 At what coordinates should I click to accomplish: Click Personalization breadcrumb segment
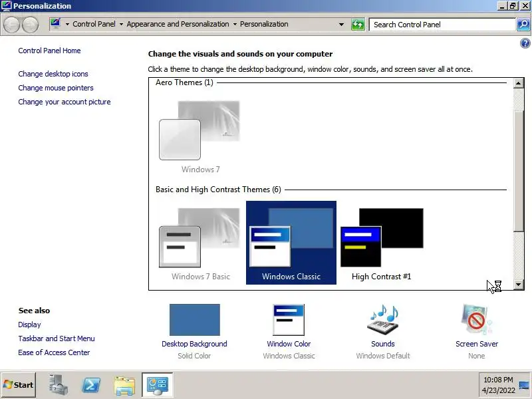click(264, 24)
